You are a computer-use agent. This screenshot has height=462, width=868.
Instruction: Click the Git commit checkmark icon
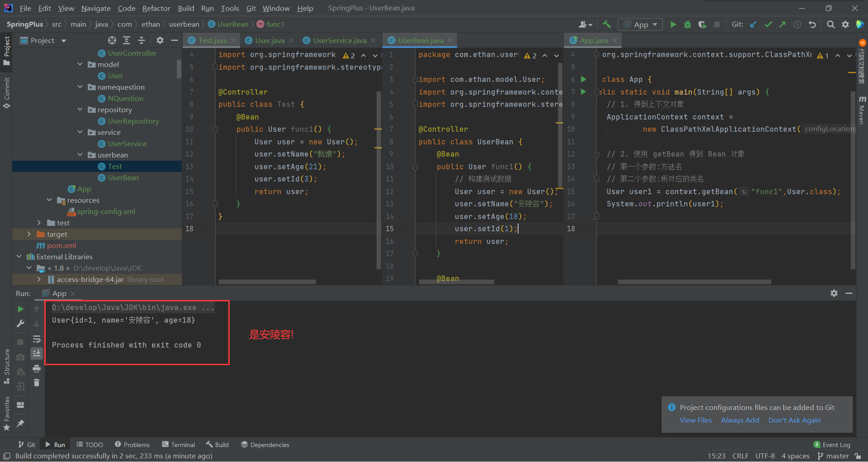coord(768,24)
